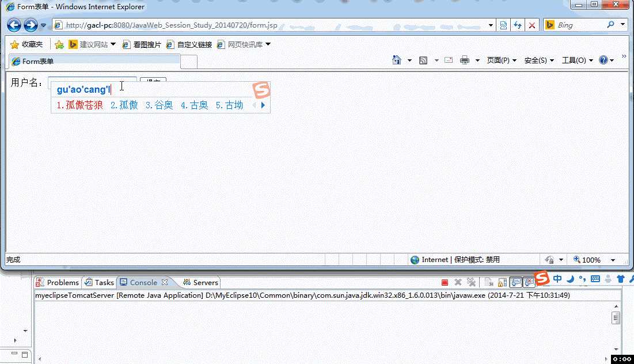Toggle the IME punctuation mode icon
This screenshot has height=364, width=634.
tap(582, 279)
